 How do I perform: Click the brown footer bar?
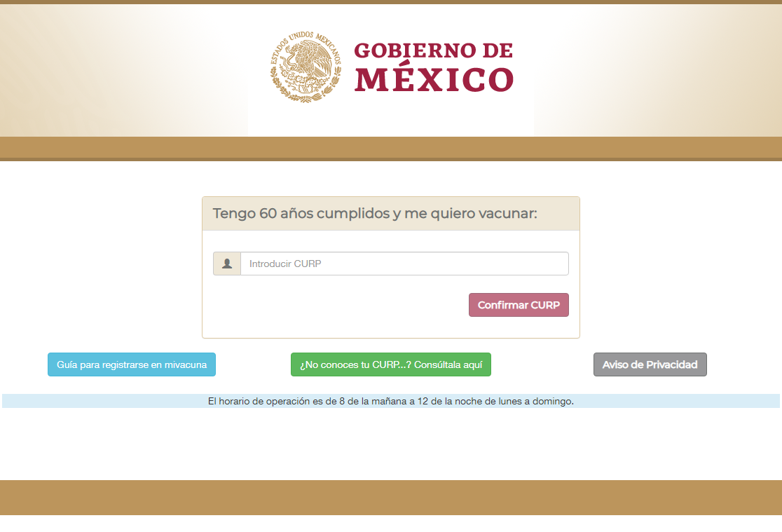(x=391, y=498)
